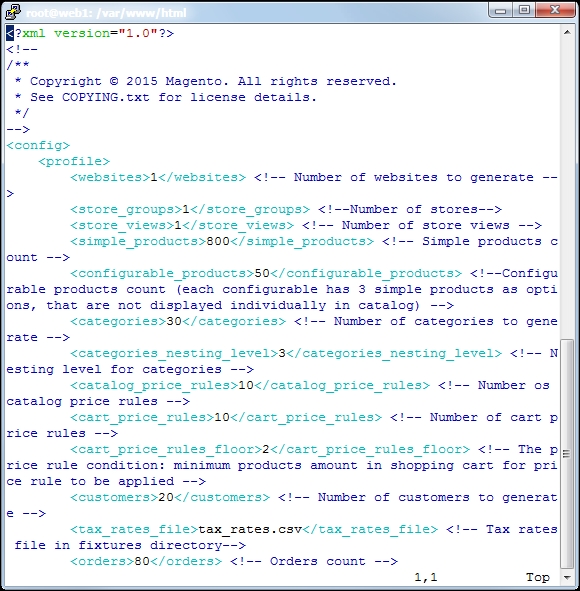Click the vertical scrollbar thumb

[x=567, y=453]
